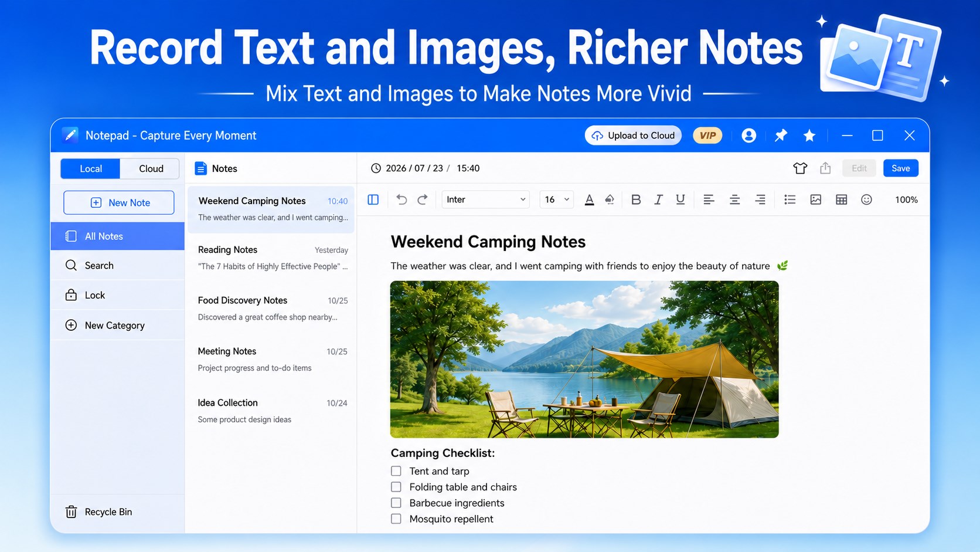
Task: Pin the notepad window on top
Action: click(x=781, y=136)
